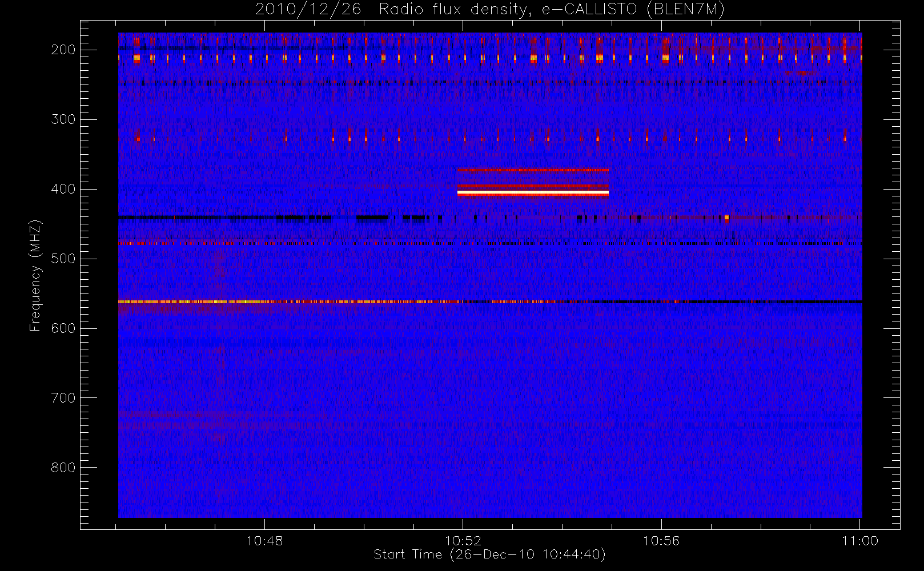Click the 200 frequency tick label
Image resolution: width=924 pixels, height=571 pixels.
(63, 50)
